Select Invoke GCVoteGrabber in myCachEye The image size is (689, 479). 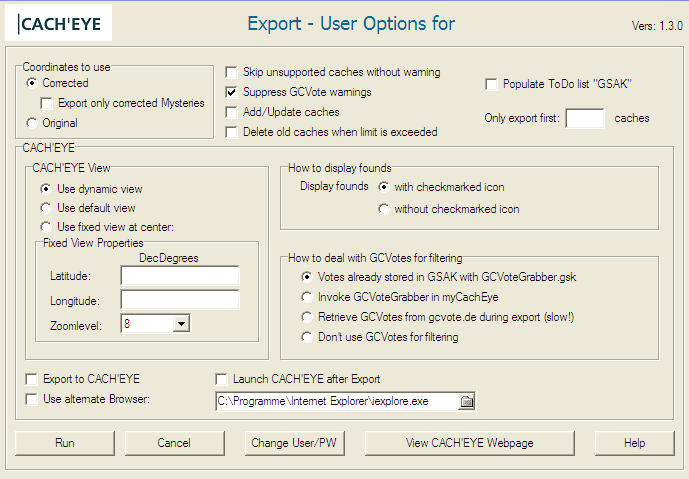307,297
